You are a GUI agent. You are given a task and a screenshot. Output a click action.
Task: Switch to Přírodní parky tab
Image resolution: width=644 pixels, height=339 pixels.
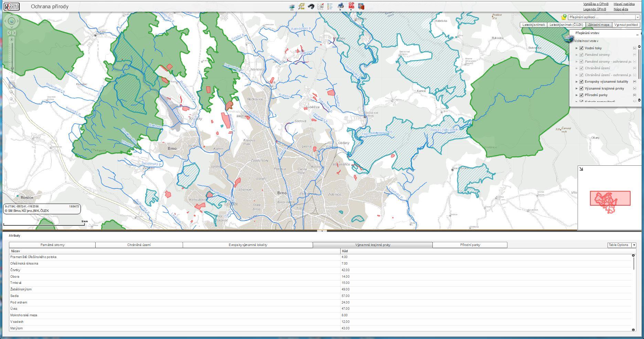click(x=470, y=245)
